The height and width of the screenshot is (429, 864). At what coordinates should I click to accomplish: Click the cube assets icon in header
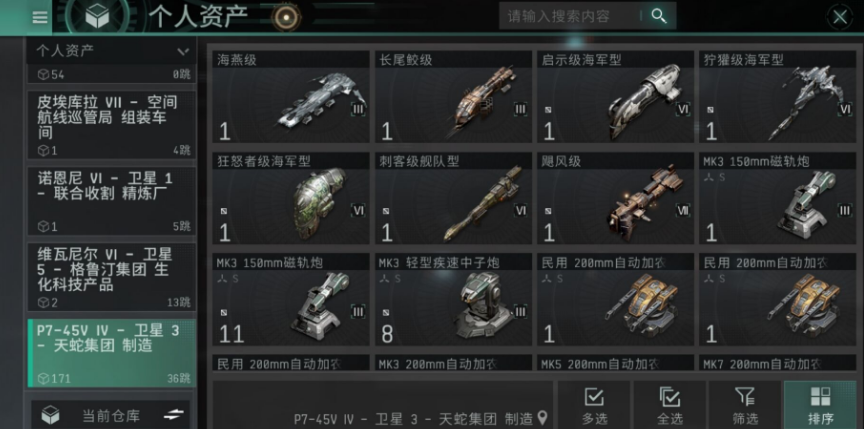click(97, 17)
